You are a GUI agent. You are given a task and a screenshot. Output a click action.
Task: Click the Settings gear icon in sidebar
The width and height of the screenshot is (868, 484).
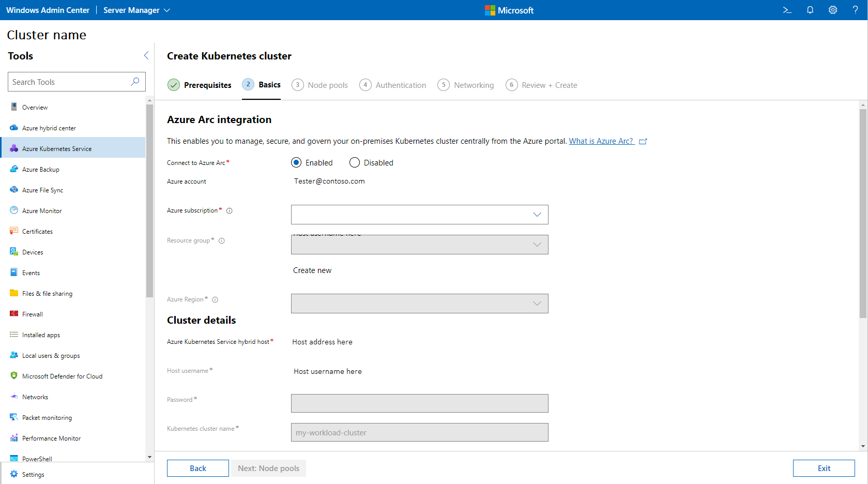click(14, 474)
